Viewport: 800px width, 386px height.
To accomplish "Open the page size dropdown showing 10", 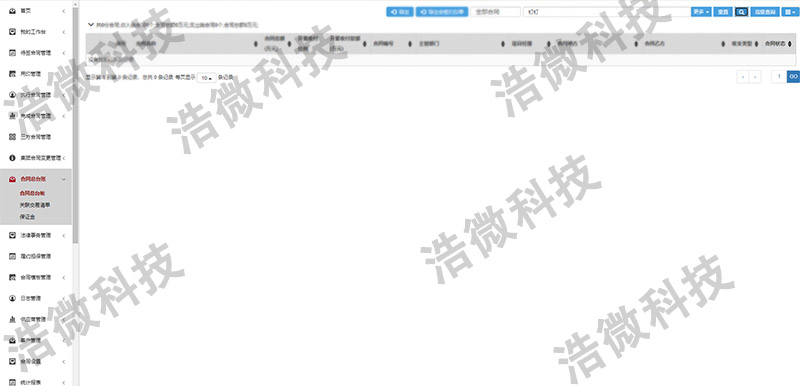I will coord(207,78).
